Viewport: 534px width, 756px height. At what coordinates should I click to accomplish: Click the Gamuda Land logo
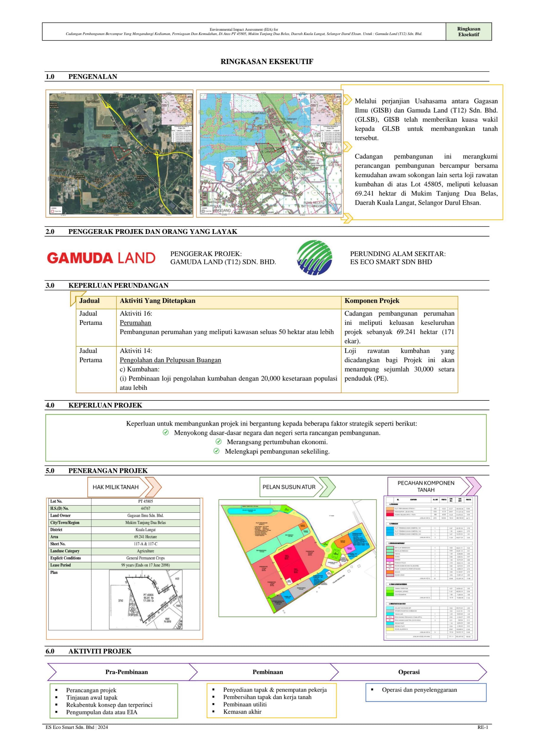pyautogui.click(x=101, y=258)
